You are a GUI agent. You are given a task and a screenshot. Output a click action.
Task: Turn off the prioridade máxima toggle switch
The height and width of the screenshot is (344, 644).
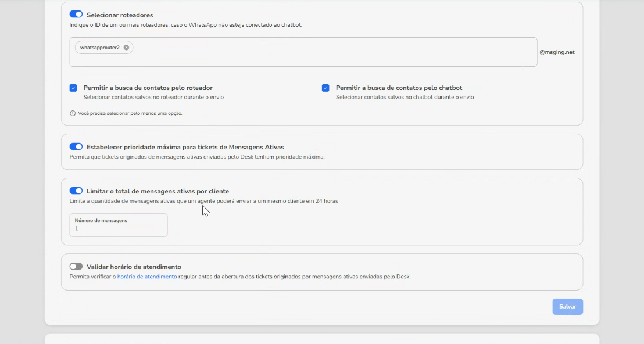click(x=76, y=147)
